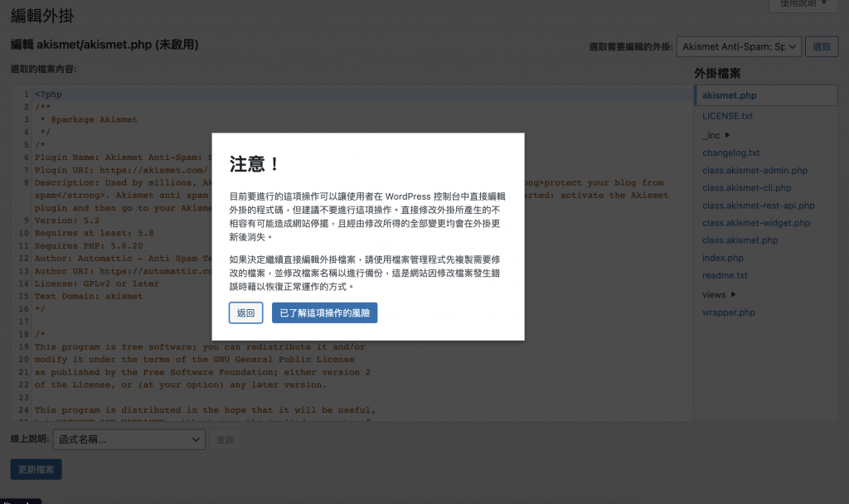Screen dimensions: 849x504
Task: Click 'Requires PHP: 5.6.20' line
Action: [x=89, y=245]
